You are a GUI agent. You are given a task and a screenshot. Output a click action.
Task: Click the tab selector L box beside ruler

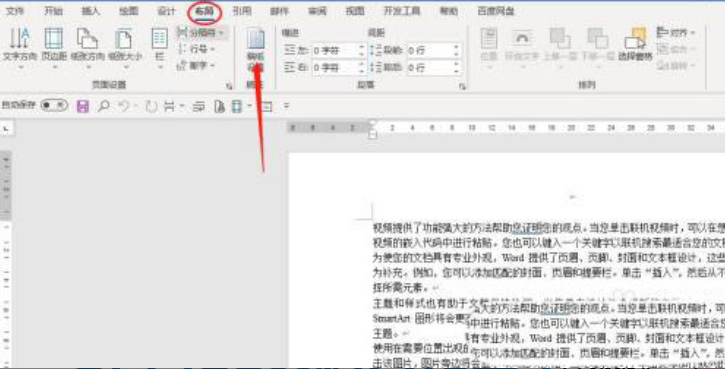[6, 128]
